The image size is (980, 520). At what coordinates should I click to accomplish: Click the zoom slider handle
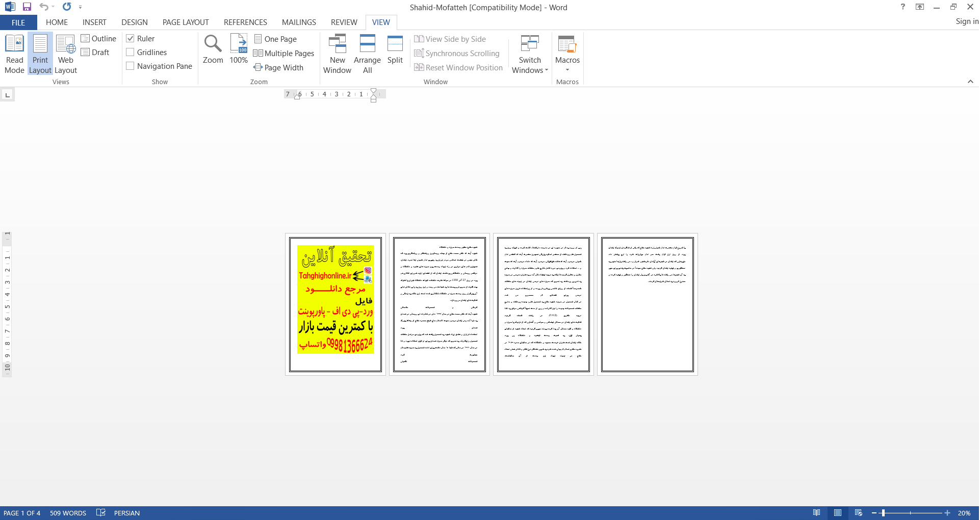pyautogui.click(x=883, y=513)
